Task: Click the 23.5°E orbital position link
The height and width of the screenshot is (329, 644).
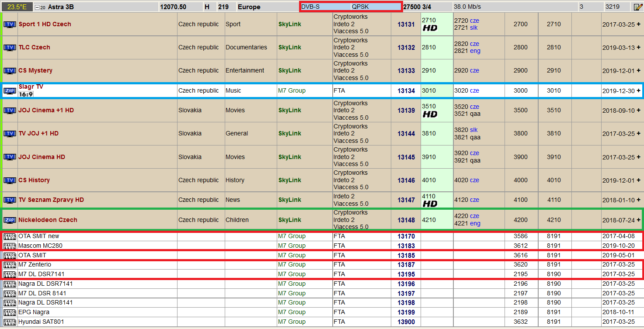Action: click(x=17, y=7)
